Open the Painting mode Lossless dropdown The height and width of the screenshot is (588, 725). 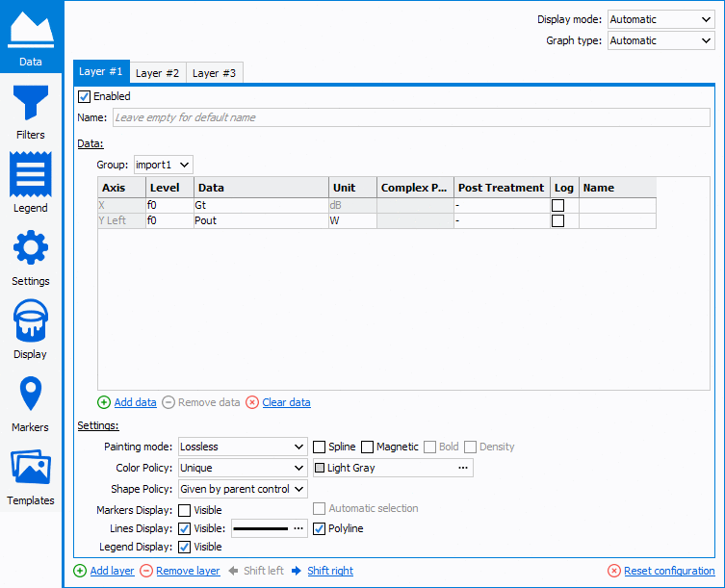pyautogui.click(x=243, y=447)
